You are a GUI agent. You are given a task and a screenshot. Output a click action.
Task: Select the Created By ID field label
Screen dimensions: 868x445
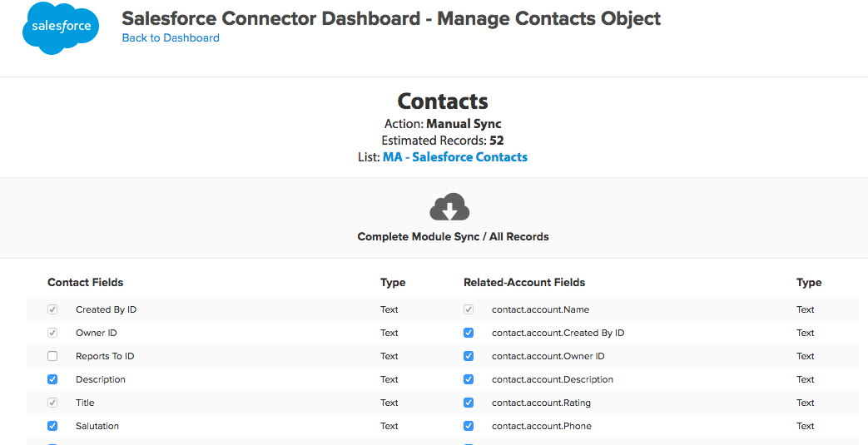tap(106, 309)
